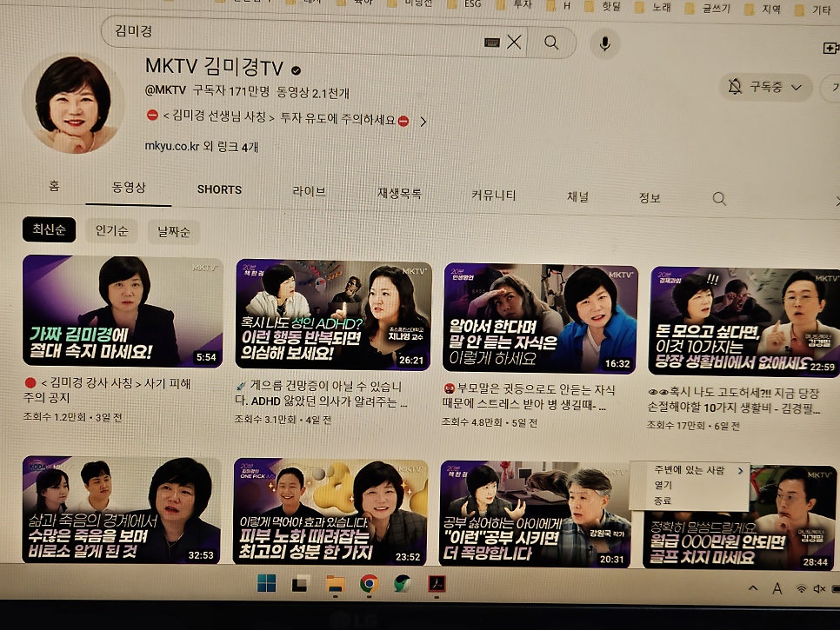Viewport: 840px width, 630px height.
Task: Switch to the 채널 tab
Action: coord(578,196)
